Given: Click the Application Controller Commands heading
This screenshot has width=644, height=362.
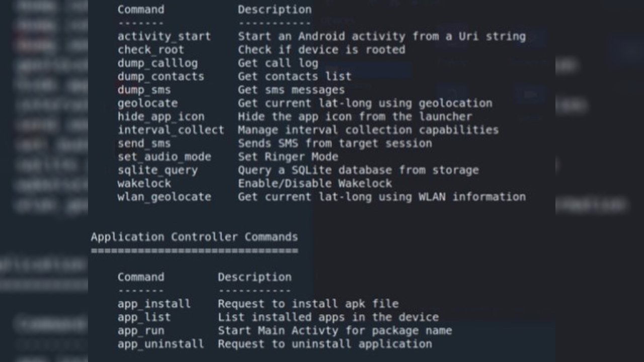Looking at the screenshot, I should pyautogui.click(x=194, y=237).
